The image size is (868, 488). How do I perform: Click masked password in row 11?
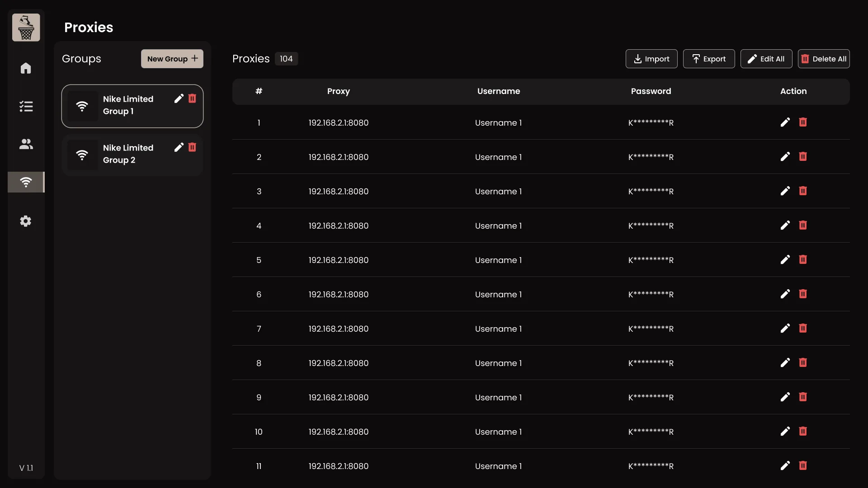tap(651, 466)
